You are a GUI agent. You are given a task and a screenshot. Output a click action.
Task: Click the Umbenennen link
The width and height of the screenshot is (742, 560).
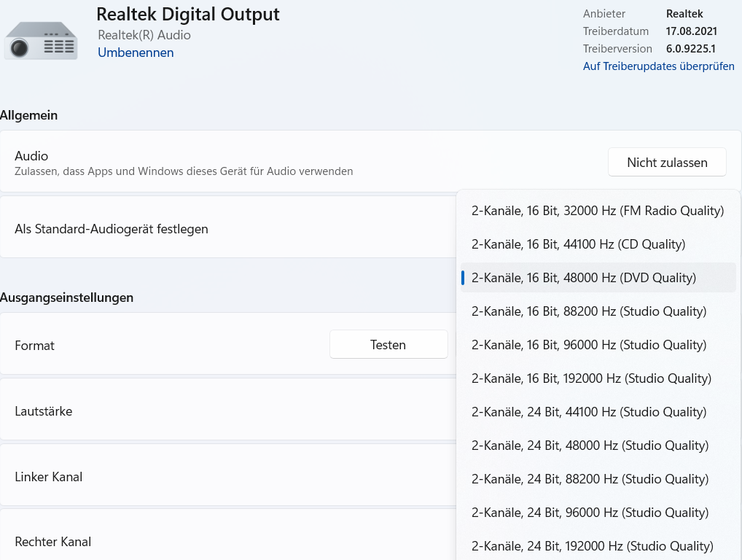click(136, 52)
